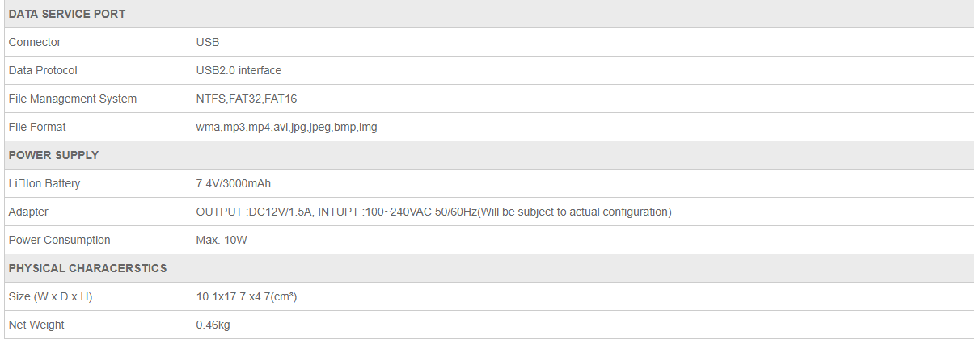Click the POWER SUPPLY section header
Image resolution: width=980 pixels, height=344 pixels.
pyautogui.click(x=53, y=155)
